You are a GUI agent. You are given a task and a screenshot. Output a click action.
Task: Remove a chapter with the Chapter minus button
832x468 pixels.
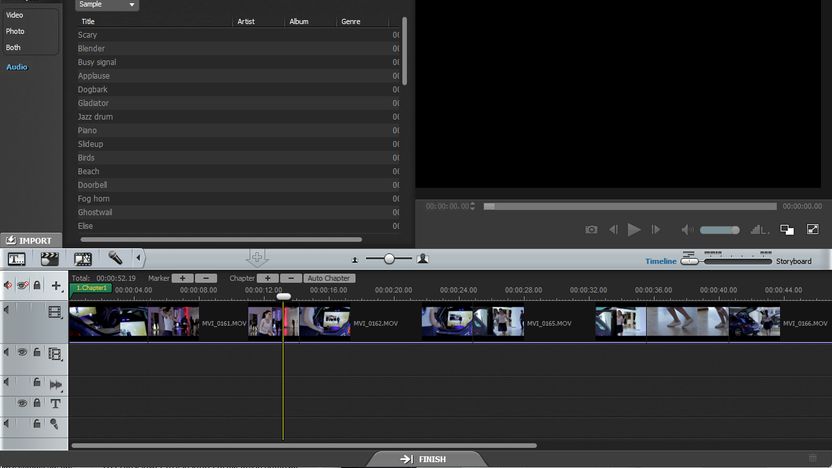291,278
